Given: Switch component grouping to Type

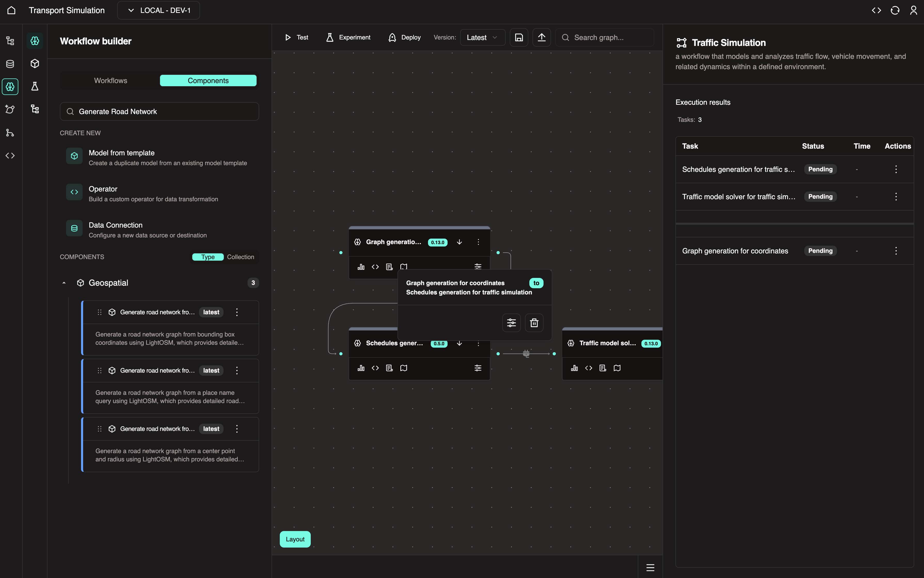Looking at the screenshot, I should pyautogui.click(x=208, y=257).
